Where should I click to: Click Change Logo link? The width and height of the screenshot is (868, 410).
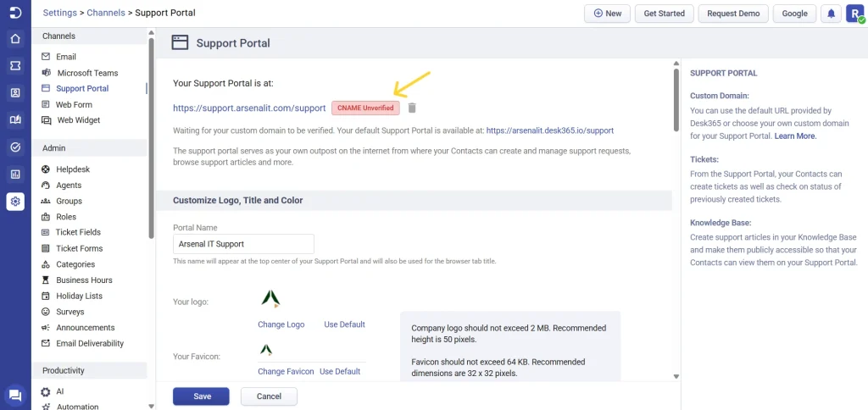pyautogui.click(x=281, y=324)
